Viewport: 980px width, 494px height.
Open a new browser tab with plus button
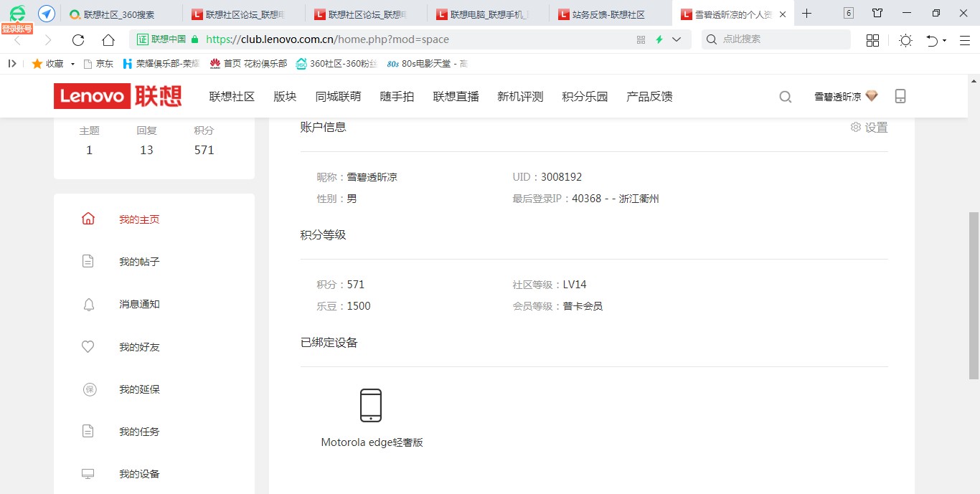point(807,14)
